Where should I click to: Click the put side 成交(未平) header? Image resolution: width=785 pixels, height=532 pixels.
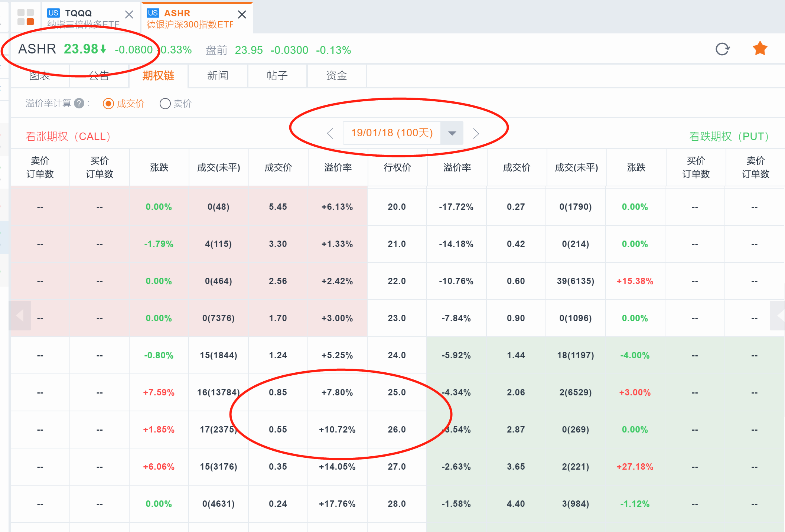click(x=576, y=167)
